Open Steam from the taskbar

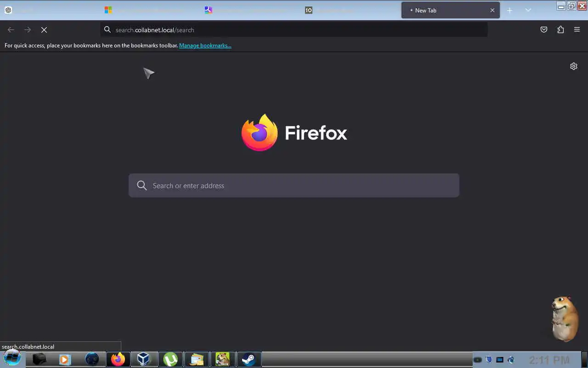point(249,359)
